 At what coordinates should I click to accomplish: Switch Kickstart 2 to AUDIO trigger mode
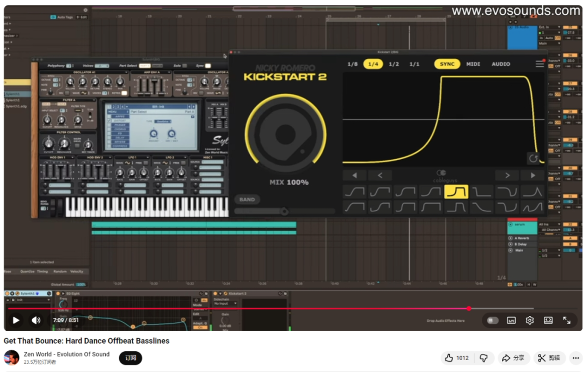coord(501,64)
